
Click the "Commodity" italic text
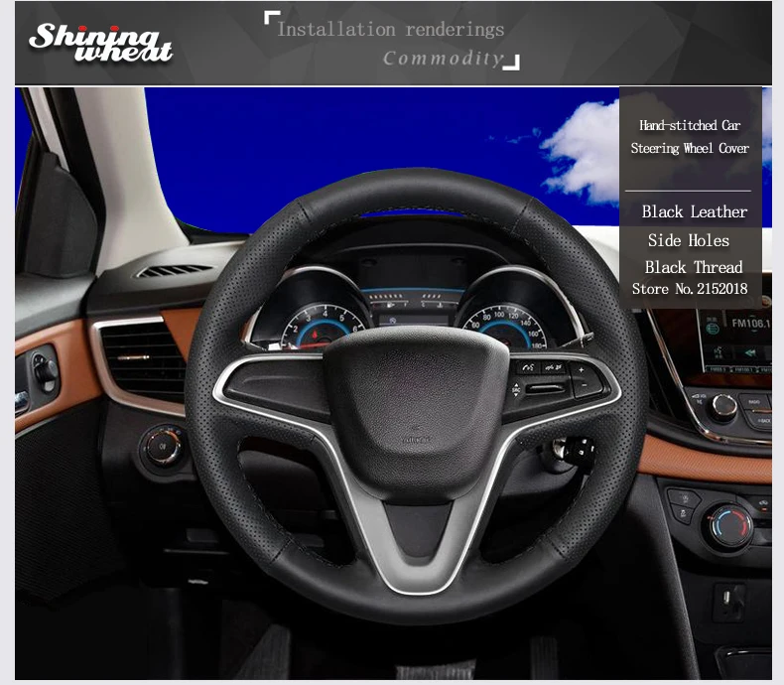pos(443,59)
